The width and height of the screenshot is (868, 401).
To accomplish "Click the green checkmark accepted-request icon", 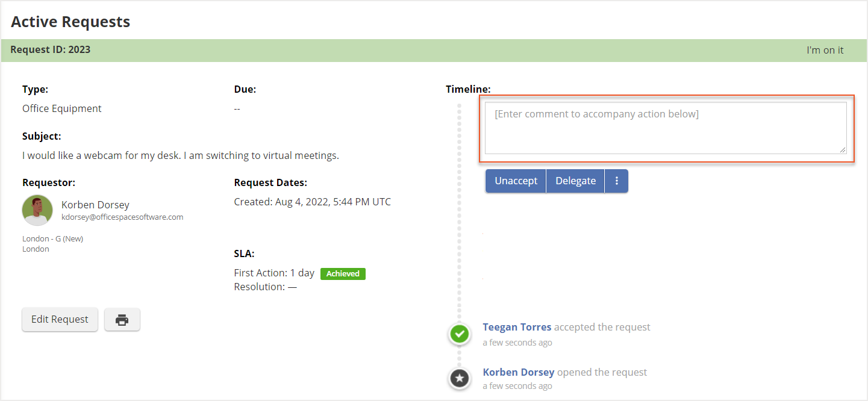I will tap(460, 334).
